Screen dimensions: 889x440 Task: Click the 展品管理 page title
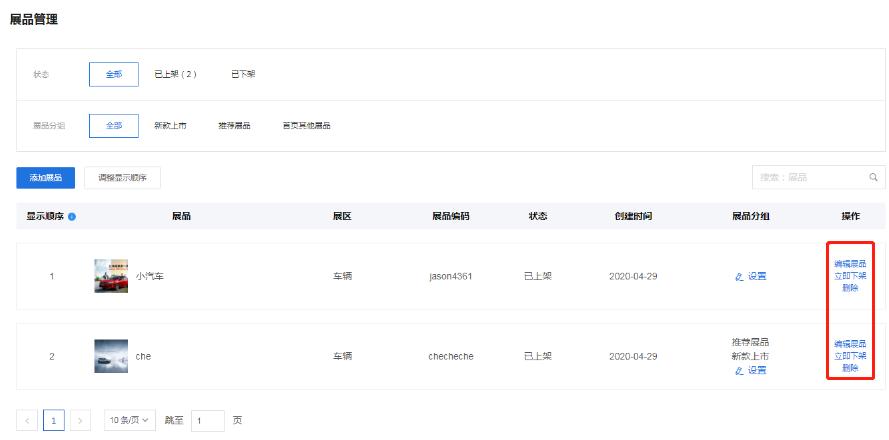[34, 19]
